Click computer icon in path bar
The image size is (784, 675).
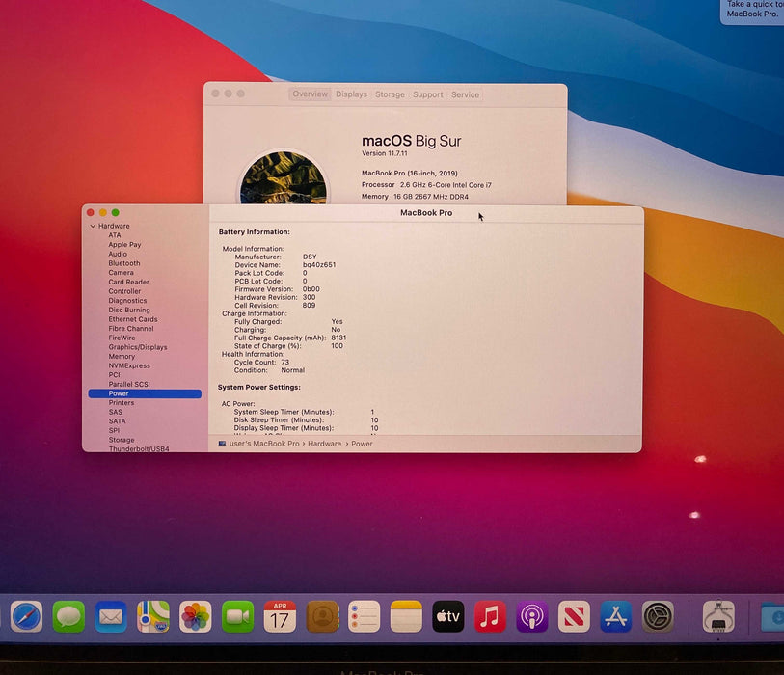pyautogui.click(x=222, y=444)
